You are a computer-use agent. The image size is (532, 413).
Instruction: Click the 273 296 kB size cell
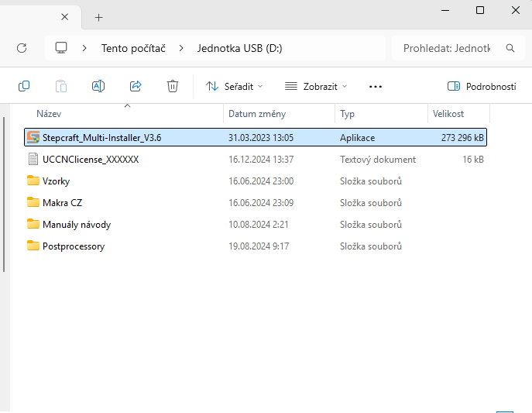click(x=462, y=138)
